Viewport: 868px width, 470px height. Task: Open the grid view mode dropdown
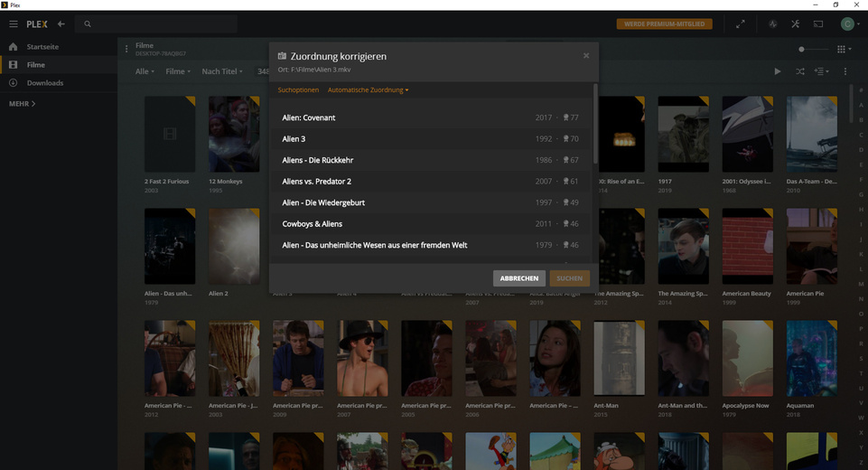coord(844,50)
